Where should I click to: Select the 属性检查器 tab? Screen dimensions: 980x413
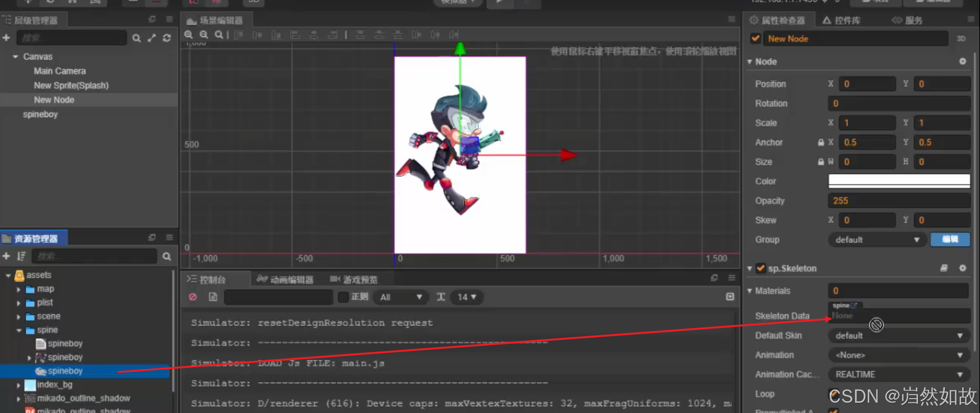coord(777,20)
